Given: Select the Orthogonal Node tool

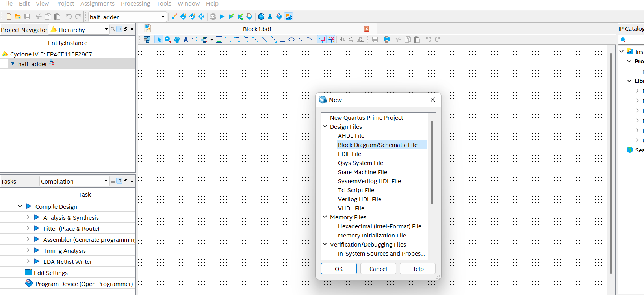Looking at the screenshot, I should pos(228,39).
